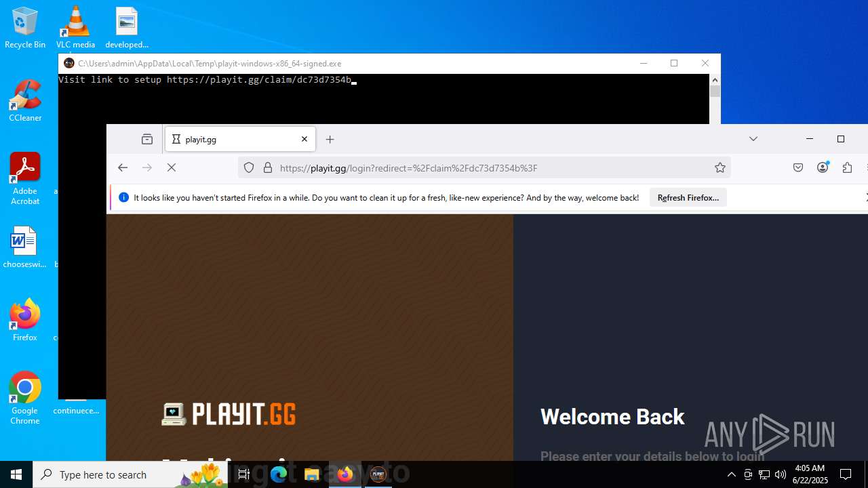Select the playit.gg browser tab
The image size is (868, 488).
click(x=241, y=139)
